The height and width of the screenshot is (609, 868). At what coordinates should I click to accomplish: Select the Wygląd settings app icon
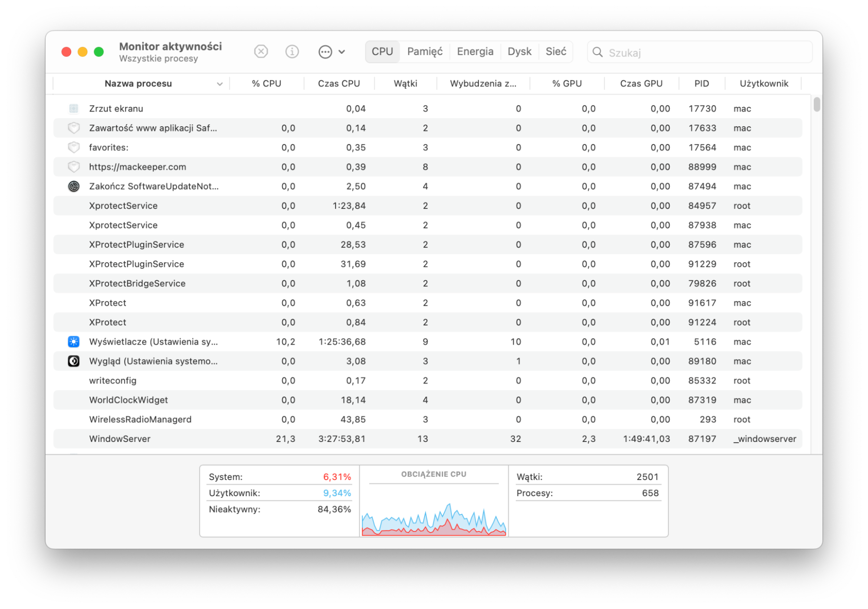click(x=73, y=361)
